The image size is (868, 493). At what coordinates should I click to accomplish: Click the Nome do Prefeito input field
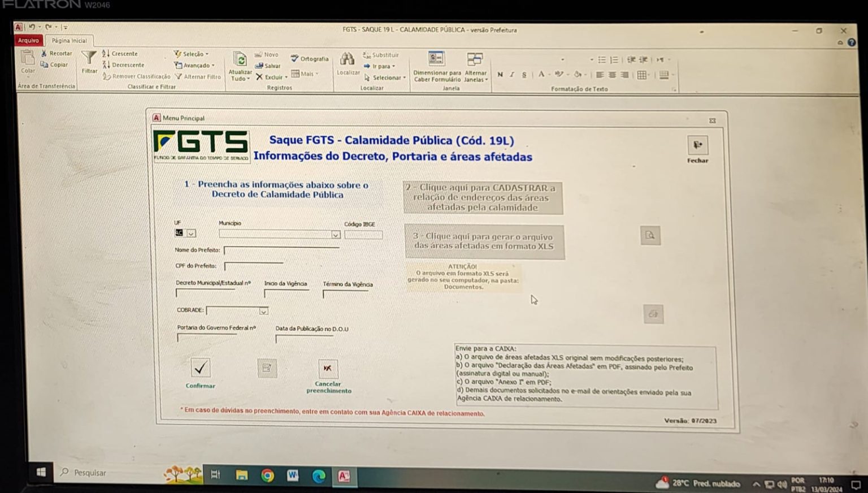pyautogui.click(x=281, y=250)
